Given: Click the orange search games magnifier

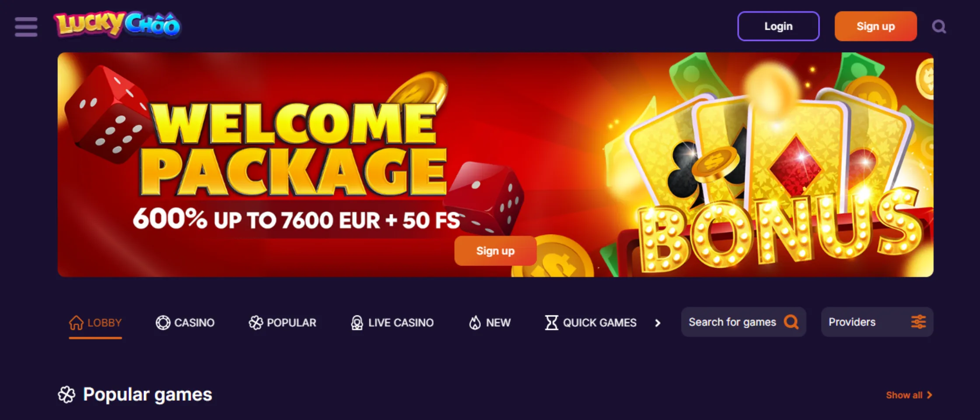Looking at the screenshot, I should coord(791,322).
